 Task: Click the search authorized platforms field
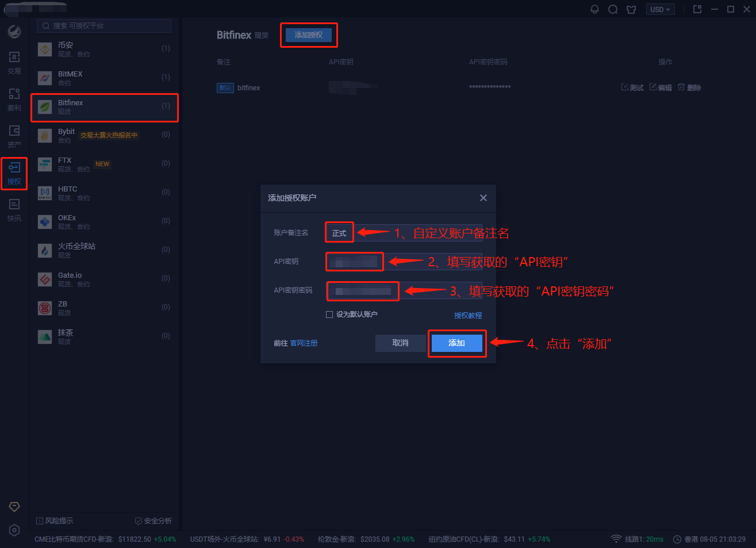coord(104,26)
